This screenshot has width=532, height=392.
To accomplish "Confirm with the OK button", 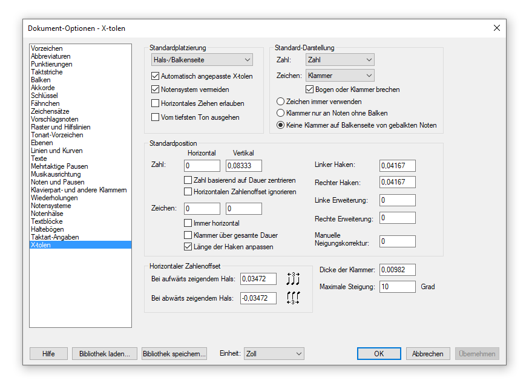I will tap(379, 354).
